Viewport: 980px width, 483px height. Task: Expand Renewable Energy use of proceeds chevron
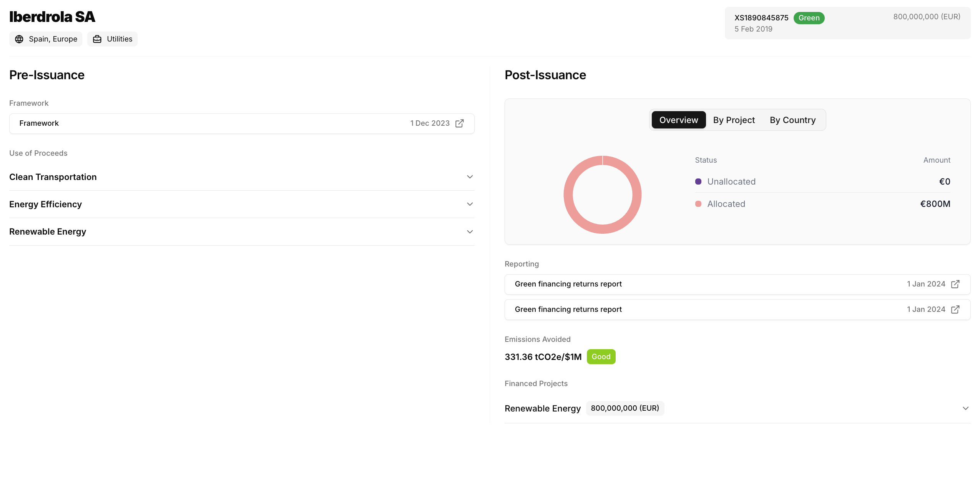pyautogui.click(x=470, y=232)
